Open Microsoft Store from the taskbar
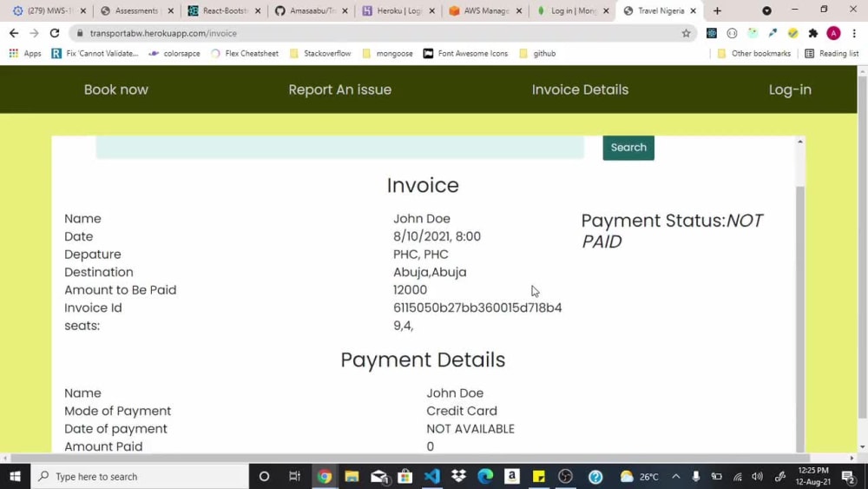The image size is (868, 489). point(405,476)
